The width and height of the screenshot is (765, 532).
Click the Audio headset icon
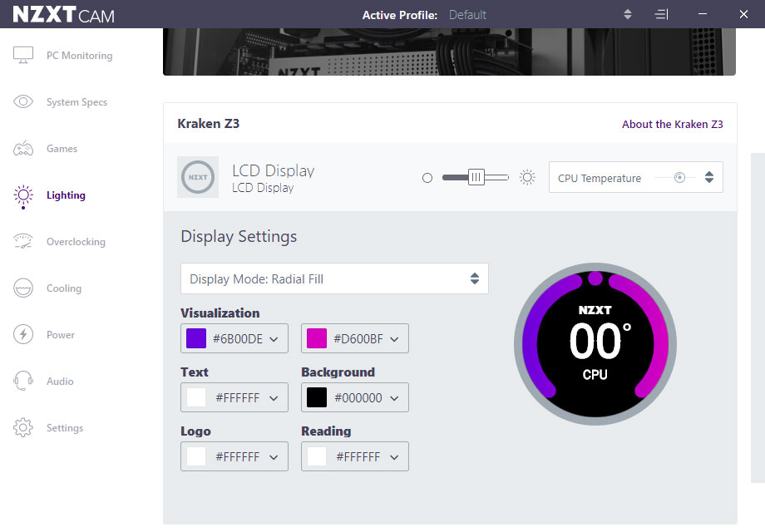click(23, 381)
